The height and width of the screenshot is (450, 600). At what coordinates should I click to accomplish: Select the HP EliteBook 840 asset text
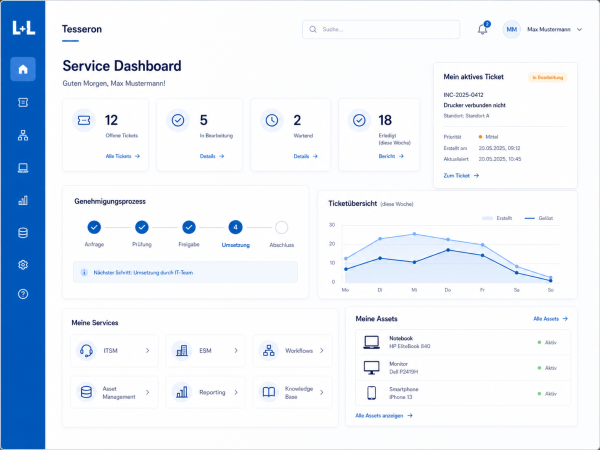point(410,346)
